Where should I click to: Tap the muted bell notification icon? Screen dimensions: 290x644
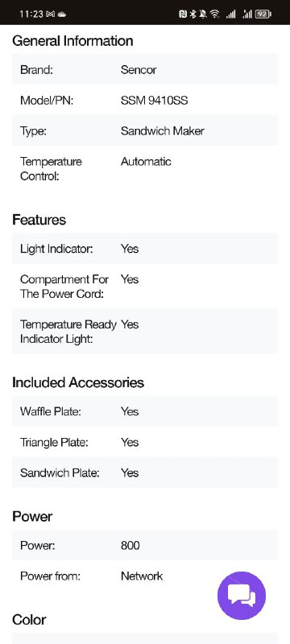coord(202,14)
